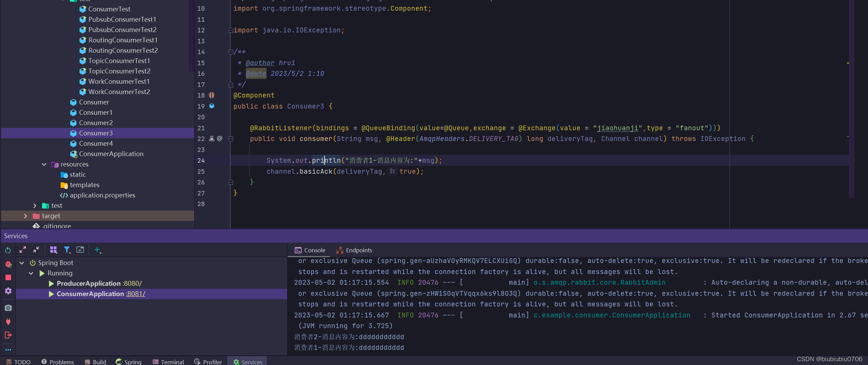The height and width of the screenshot is (365, 868).
Task: Stop the running application with red square icon
Action: pos(8,277)
